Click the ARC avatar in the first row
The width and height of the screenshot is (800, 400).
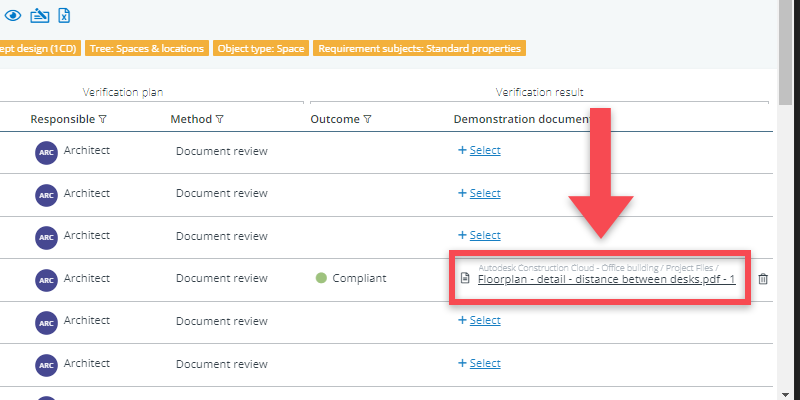point(46,151)
